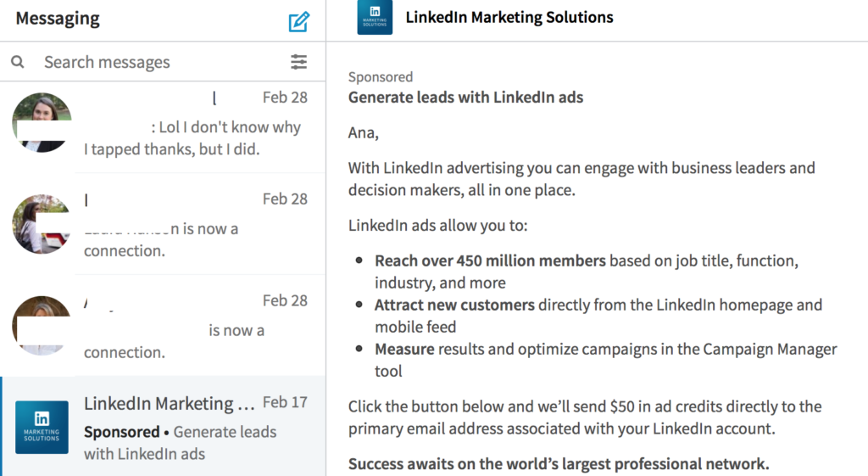This screenshot has width=868, height=476.
Task: Click the search magnifier icon
Action: pos(18,61)
